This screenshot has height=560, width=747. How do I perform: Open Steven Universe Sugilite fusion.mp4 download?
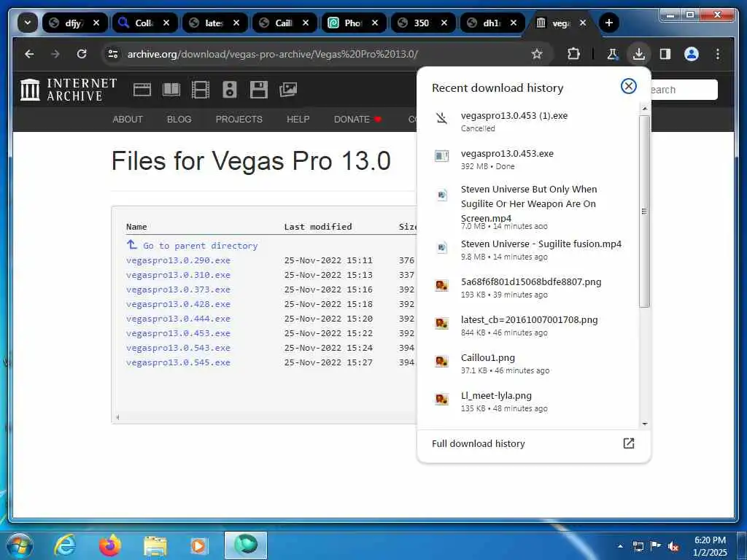pos(528,249)
